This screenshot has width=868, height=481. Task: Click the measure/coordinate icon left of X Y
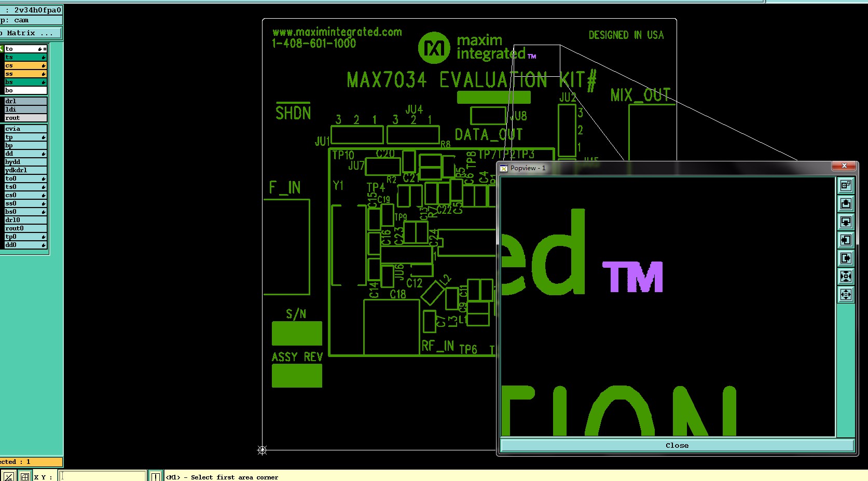8,476
